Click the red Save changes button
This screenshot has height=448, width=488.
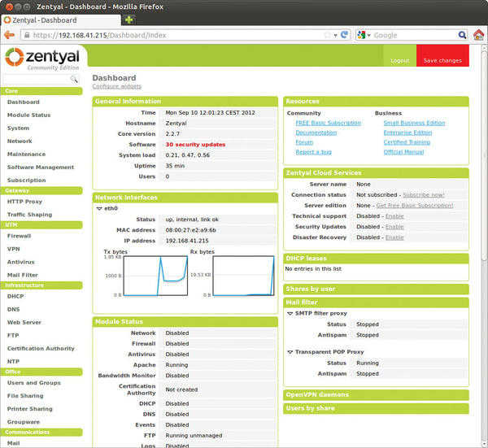pyautogui.click(x=442, y=55)
